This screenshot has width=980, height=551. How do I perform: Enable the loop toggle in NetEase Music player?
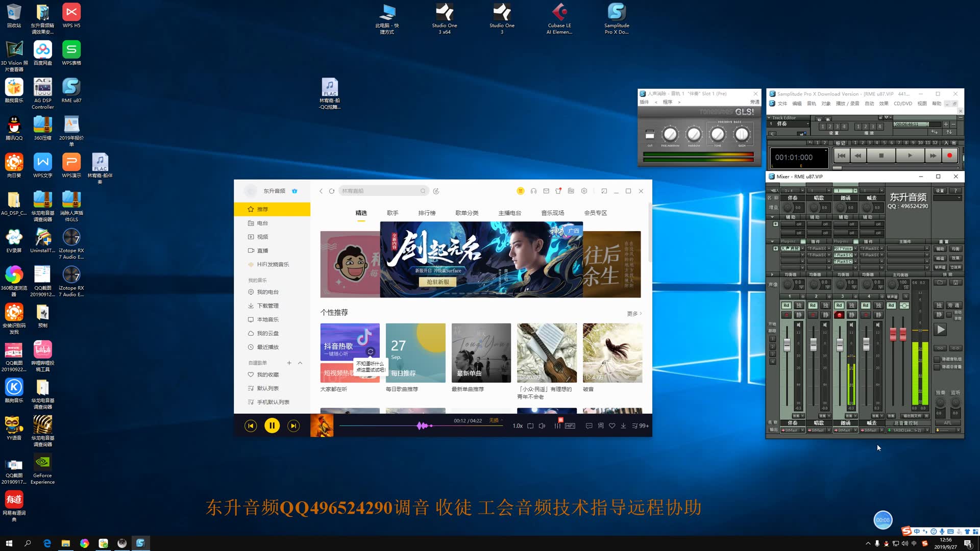(531, 425)
